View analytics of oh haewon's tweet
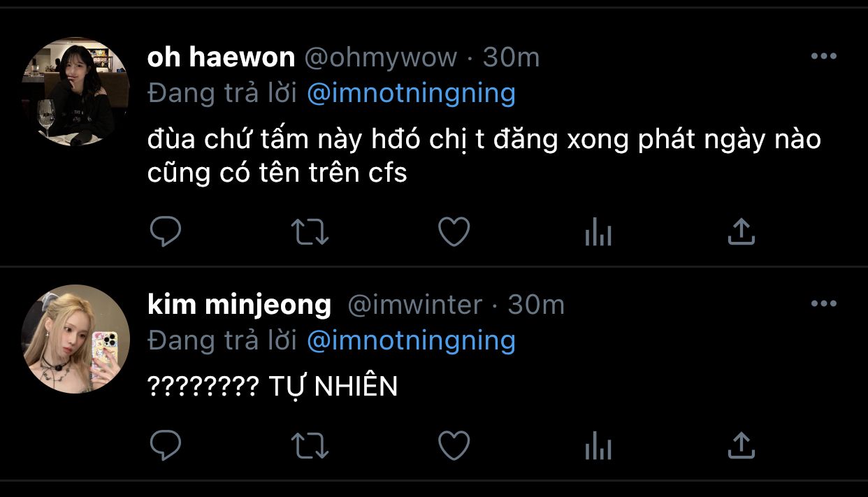Screen dimensions: 868x497 (x=598, y=231)
